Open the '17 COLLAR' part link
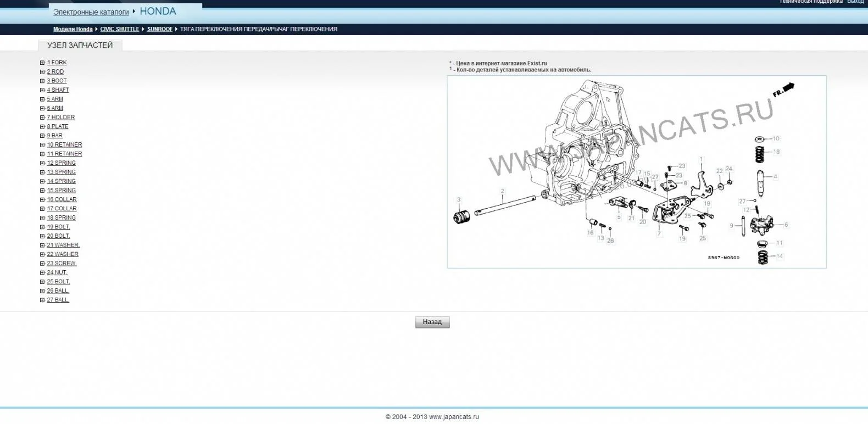 point(62,209)
